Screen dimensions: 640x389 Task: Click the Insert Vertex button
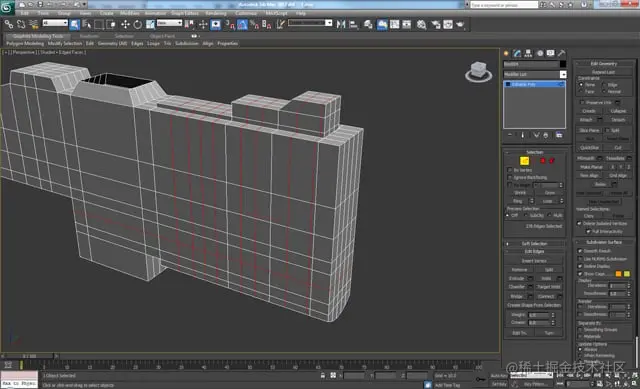click(534, 261)
